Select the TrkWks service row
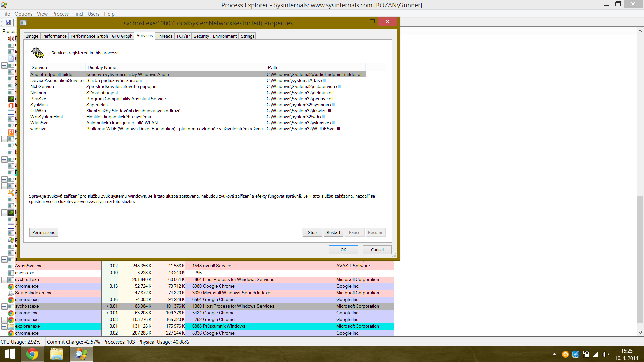The image size is (644, 362). pos(197,111)
